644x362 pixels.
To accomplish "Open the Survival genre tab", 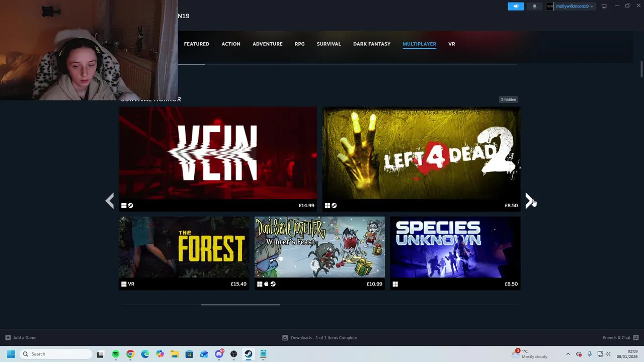I will 329,44.
